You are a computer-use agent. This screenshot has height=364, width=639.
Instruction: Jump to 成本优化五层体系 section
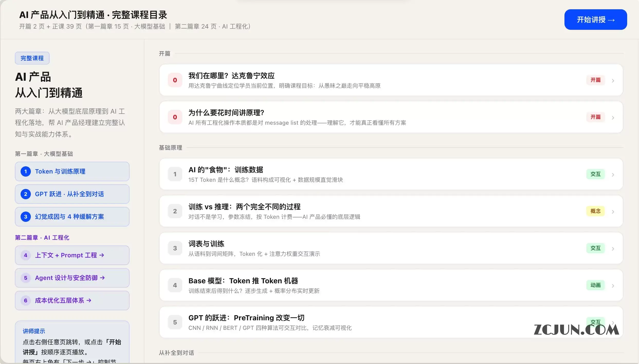[72, 301]
